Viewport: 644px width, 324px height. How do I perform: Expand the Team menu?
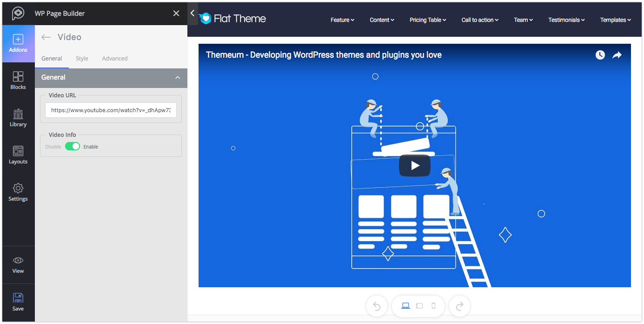pyautogui.click(x=523, y=20)
